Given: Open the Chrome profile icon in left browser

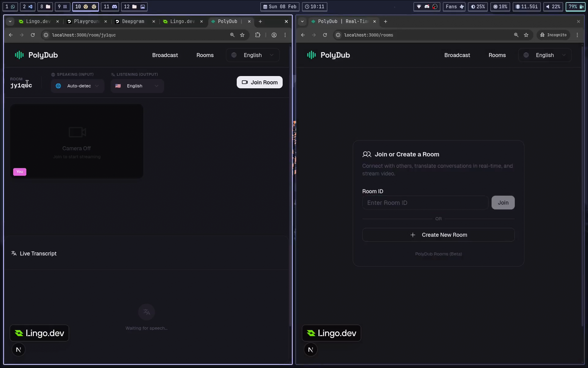Looking at the screenshot, I should [x=274, y=35].
